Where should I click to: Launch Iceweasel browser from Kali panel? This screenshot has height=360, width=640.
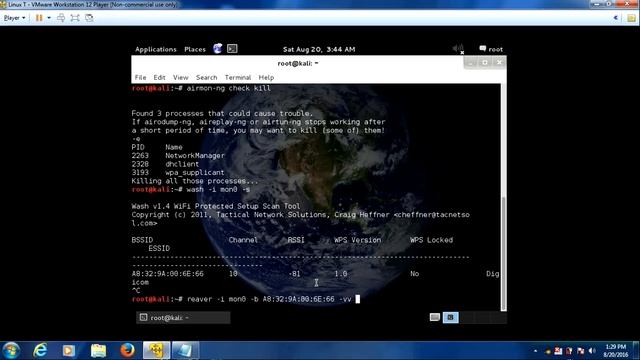click(x=217, y=49)
